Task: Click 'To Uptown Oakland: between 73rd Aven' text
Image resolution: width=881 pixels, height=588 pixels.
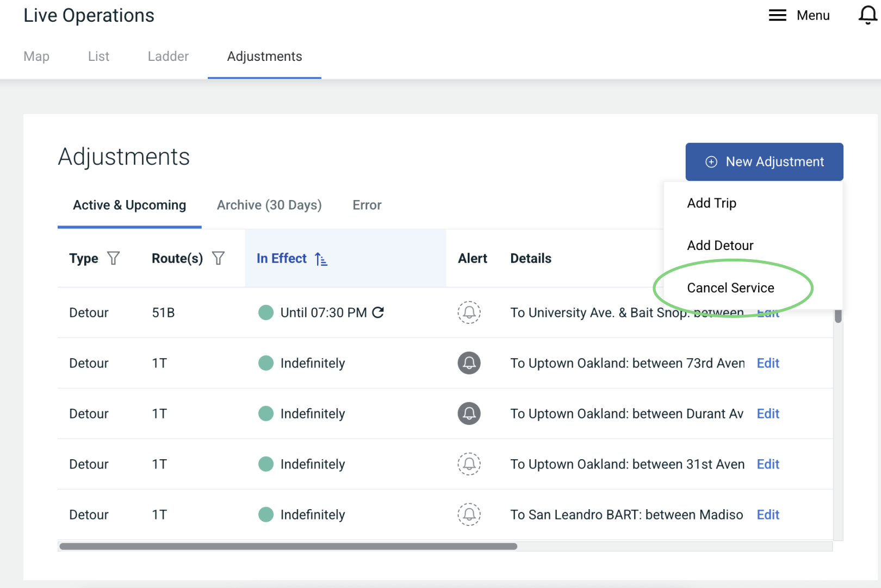Action: pyautogui.click(x=628, y=363)
